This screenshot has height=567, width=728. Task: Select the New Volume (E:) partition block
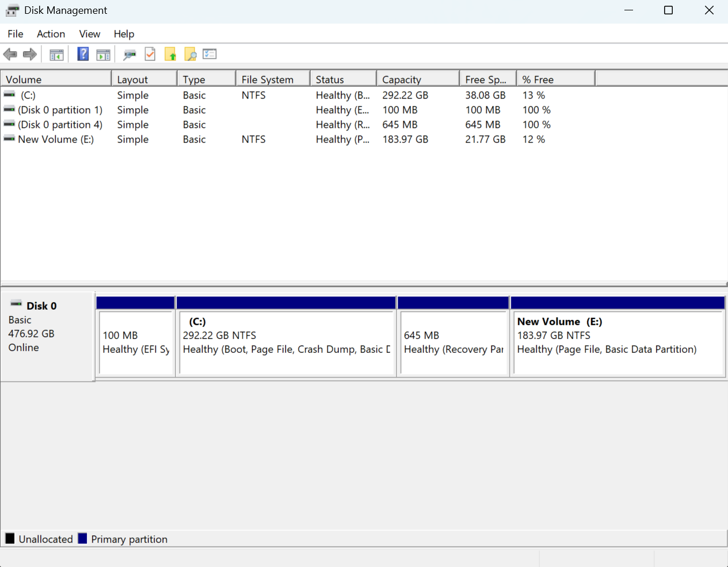[x=618, y=337]
